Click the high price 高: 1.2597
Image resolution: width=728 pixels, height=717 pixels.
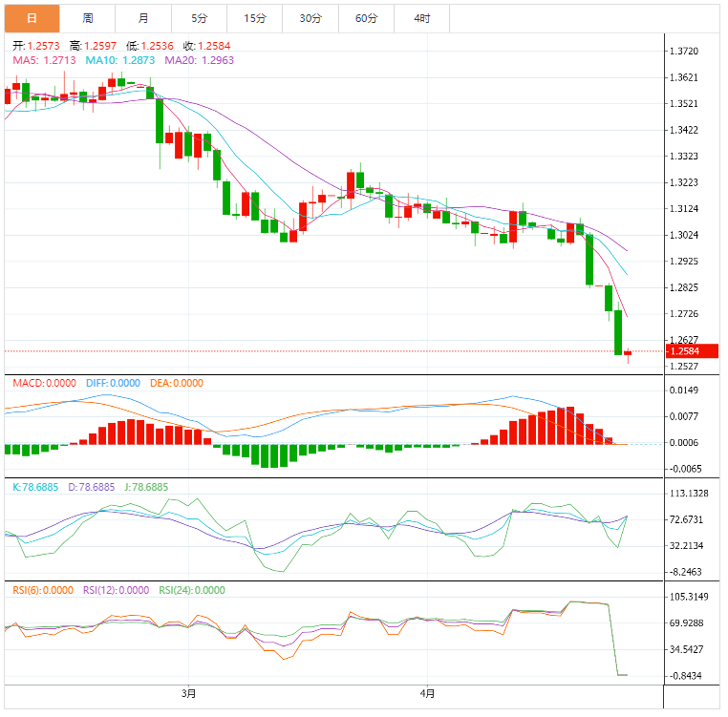click(94, 46)
